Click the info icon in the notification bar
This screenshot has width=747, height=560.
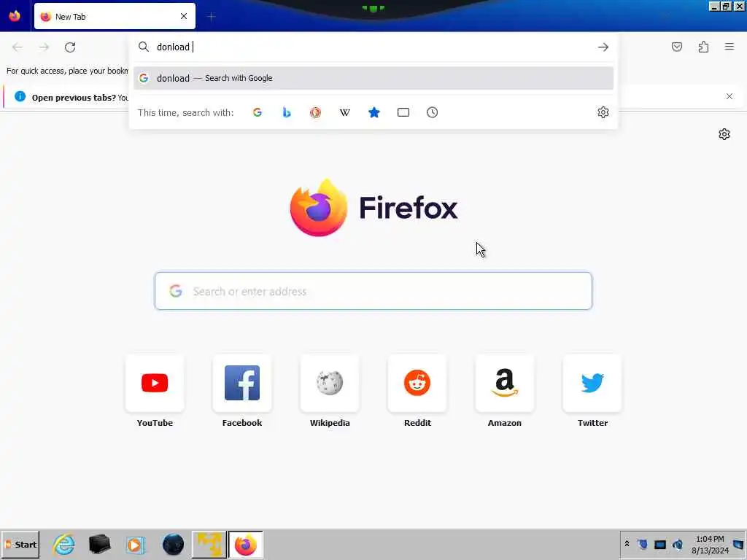(x=20, y=96)
